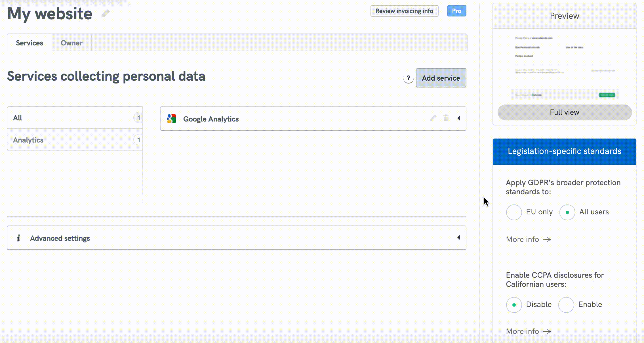Image resolution: width=644 pixels, height=343 pixels.
Task: Select the Analytics category filter
Action: (x=28, y=140)
